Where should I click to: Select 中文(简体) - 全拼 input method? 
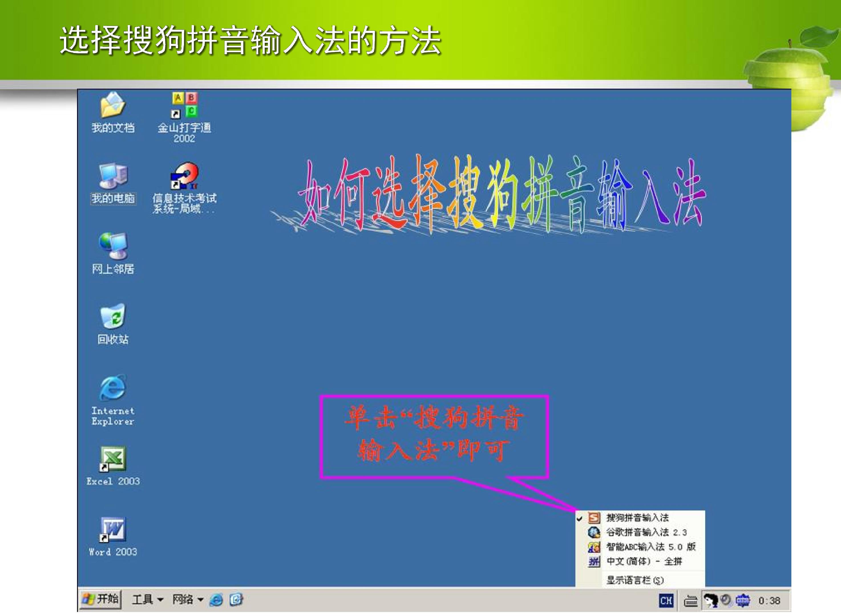640,562
